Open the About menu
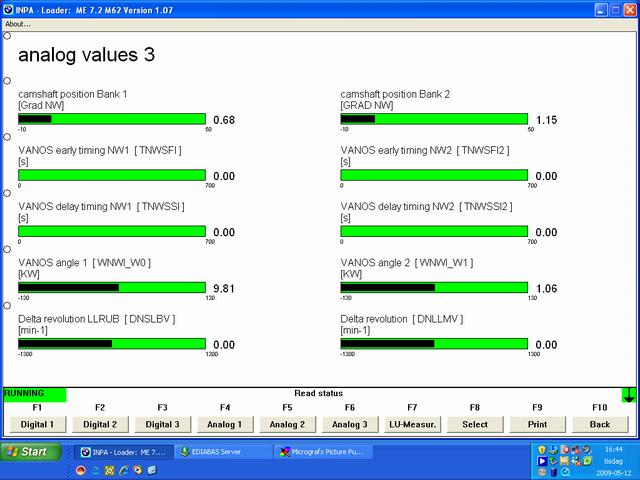The width and height of the screenshot is (640, 480). tap(18, 24)
